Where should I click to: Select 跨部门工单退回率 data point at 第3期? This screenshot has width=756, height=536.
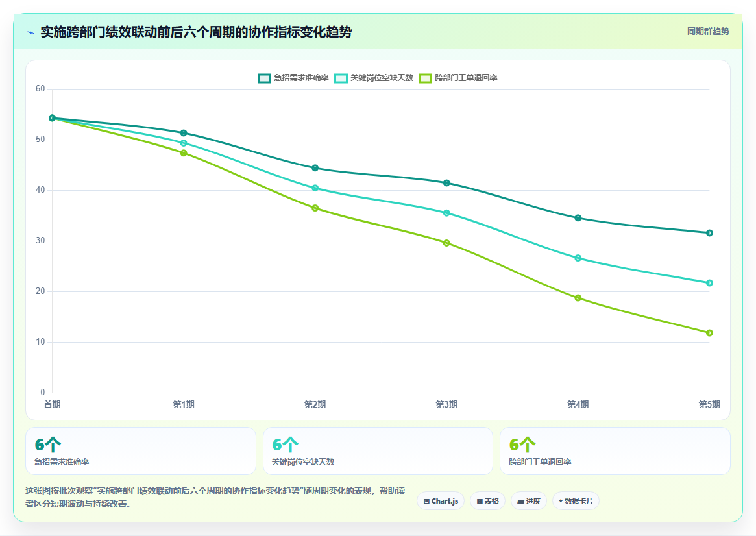tap(446, 243)
